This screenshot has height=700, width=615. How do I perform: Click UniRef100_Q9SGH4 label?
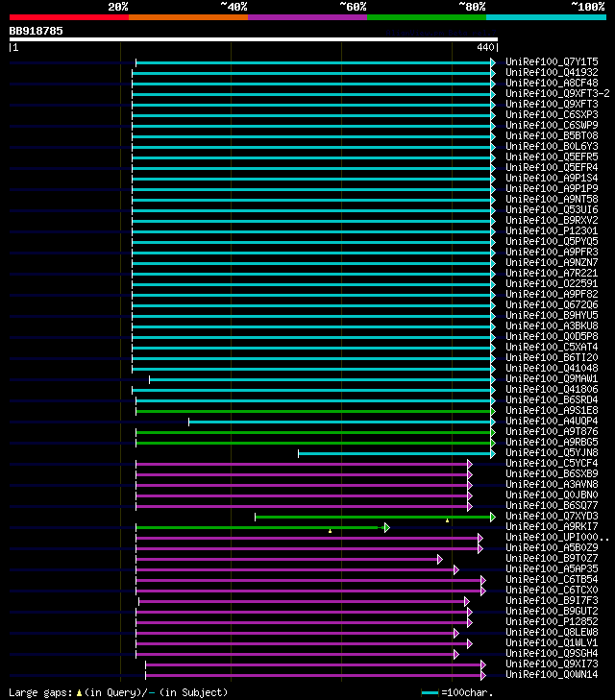pyautogui.click(x=552, y=654)
